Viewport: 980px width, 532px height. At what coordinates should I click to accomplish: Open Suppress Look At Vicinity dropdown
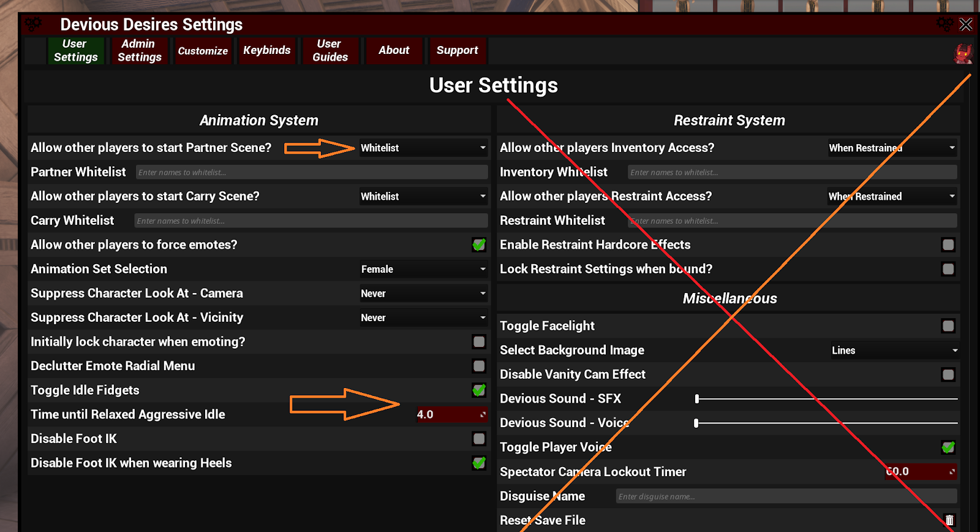[423, 317]
